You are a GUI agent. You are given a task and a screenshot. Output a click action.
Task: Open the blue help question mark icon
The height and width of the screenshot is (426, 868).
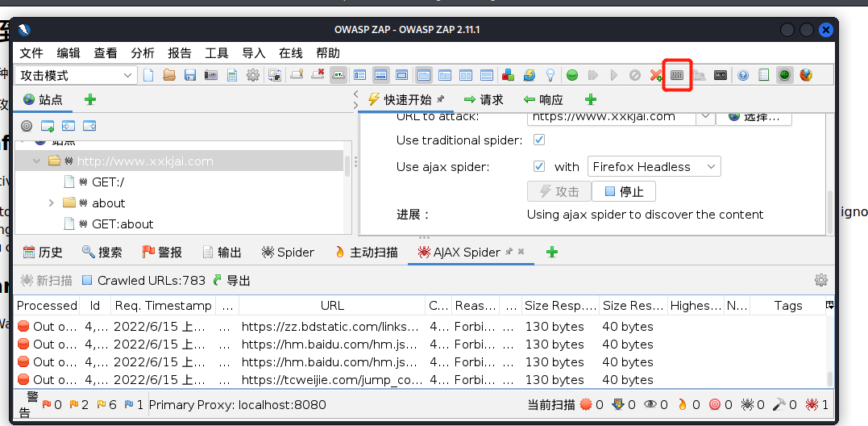(x=743, y=75)
